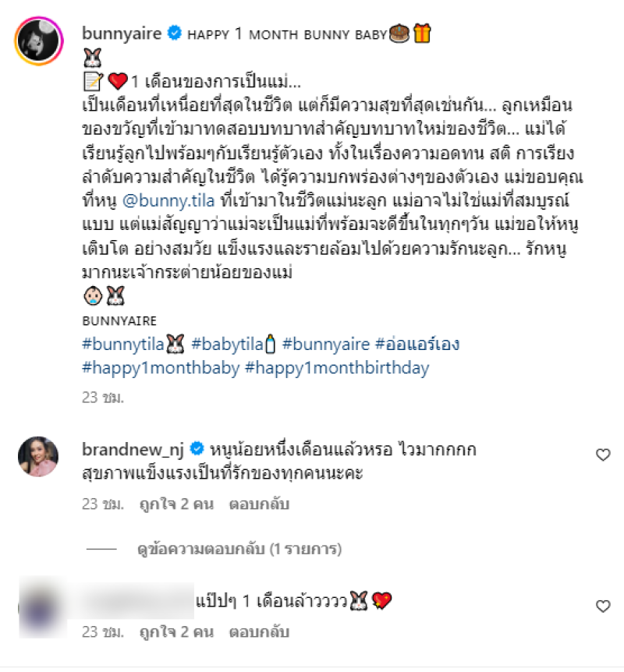Click the brandnew_nj username
The width and height of the screenshot is (624, 672).
point(133,450)
